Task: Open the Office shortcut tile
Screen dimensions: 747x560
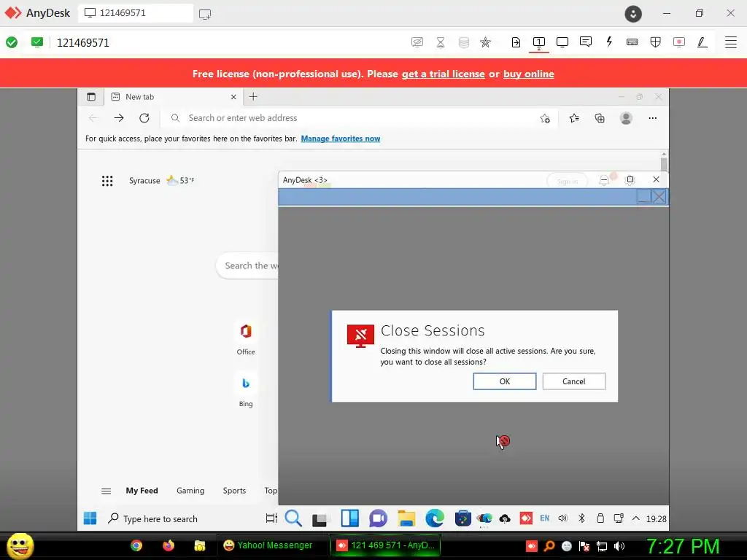Action: (x=246, y=338)
